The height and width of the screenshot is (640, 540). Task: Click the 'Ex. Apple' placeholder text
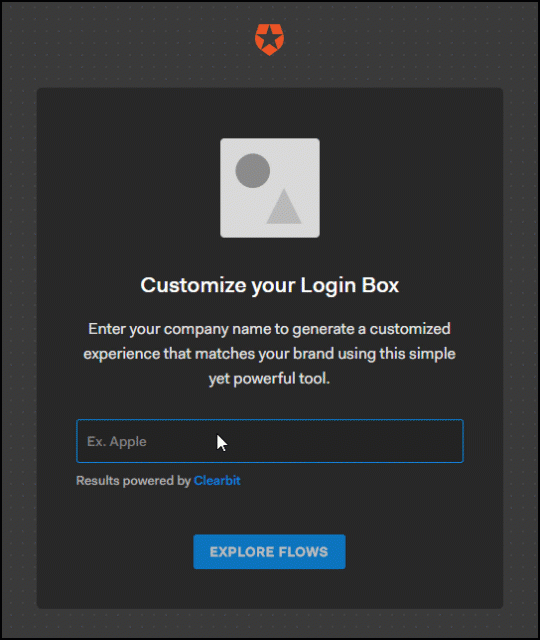pyautogui.click(x=117, y=442)
